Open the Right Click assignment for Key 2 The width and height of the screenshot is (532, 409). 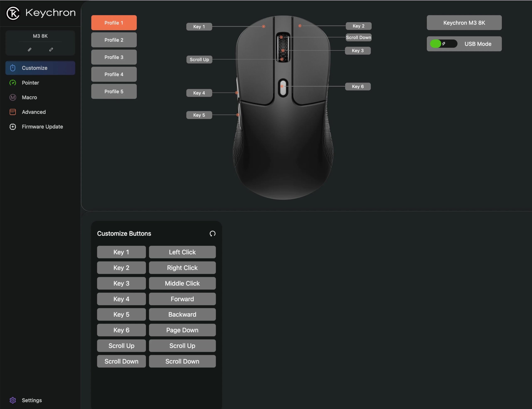[182, 268]
